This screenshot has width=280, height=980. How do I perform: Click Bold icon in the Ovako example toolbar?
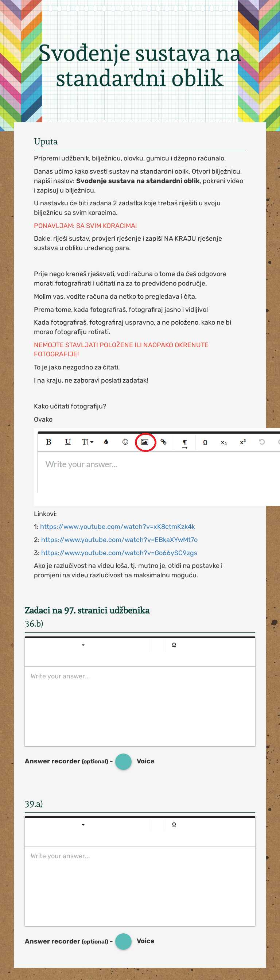49,442
